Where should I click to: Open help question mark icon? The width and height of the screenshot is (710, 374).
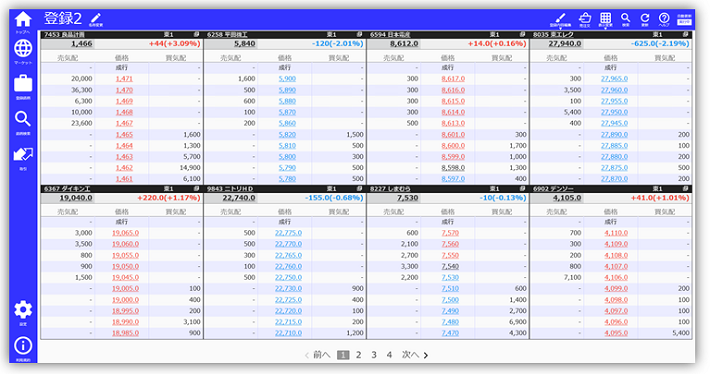(x=664, y=19)
